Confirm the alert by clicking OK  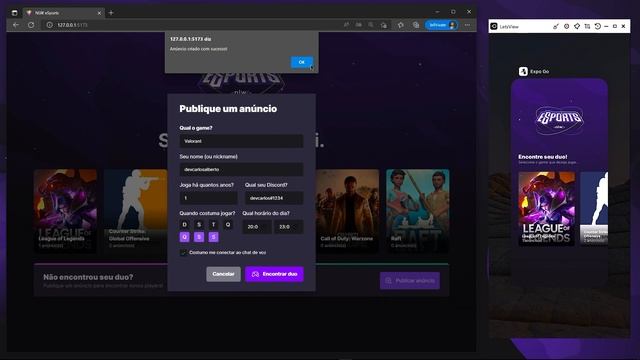coord(302,62)
